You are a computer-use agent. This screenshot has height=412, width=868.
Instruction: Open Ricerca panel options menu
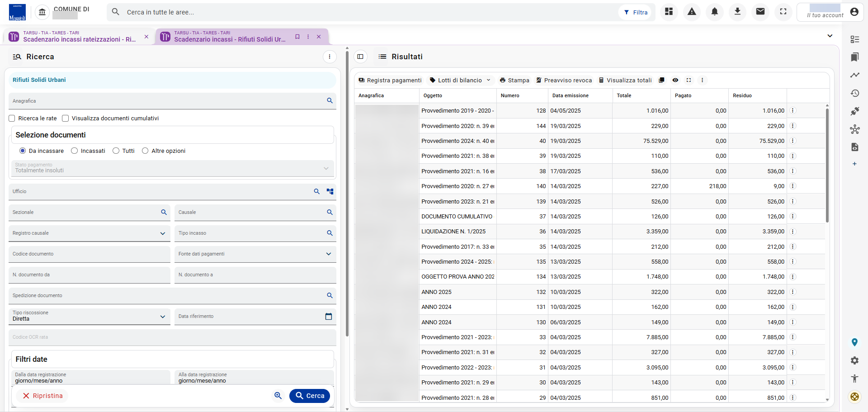pos(330,57)
